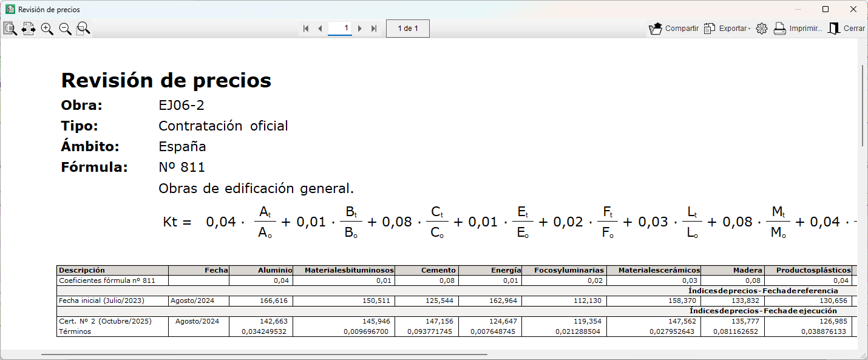Click Productos plásticos execution index 126,985

pos(834,321)
